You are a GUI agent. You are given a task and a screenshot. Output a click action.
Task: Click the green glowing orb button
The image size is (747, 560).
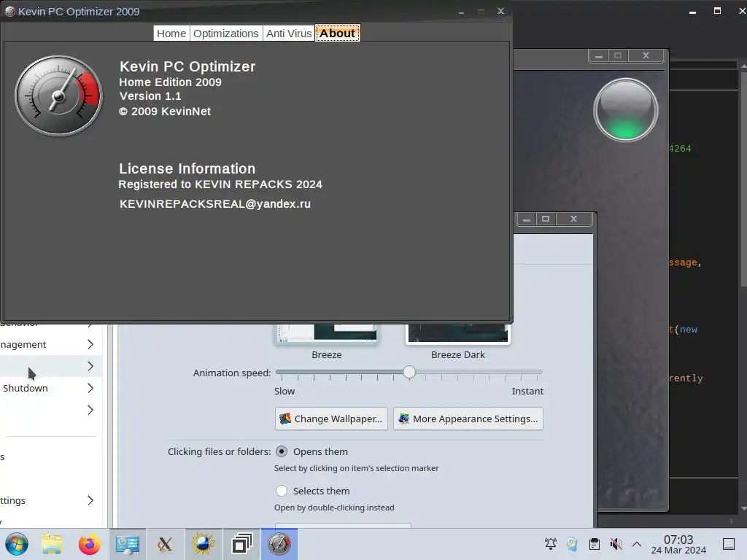[x=626, y=110]
